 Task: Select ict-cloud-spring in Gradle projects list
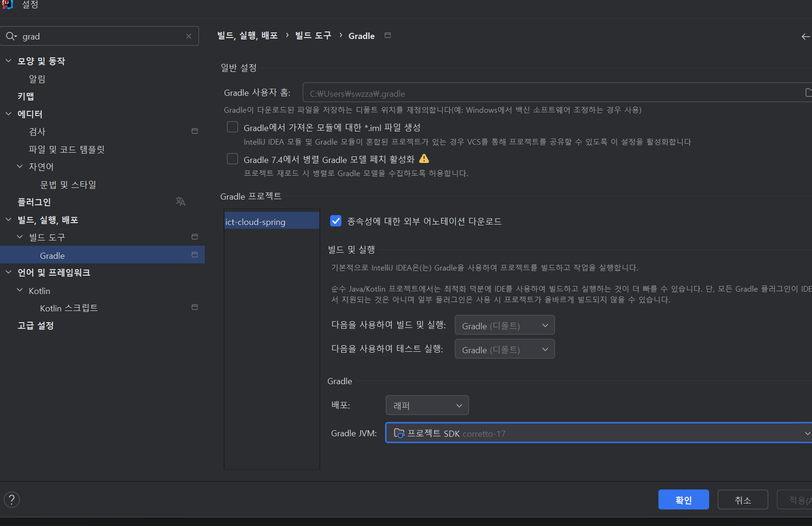coord(271,221)
